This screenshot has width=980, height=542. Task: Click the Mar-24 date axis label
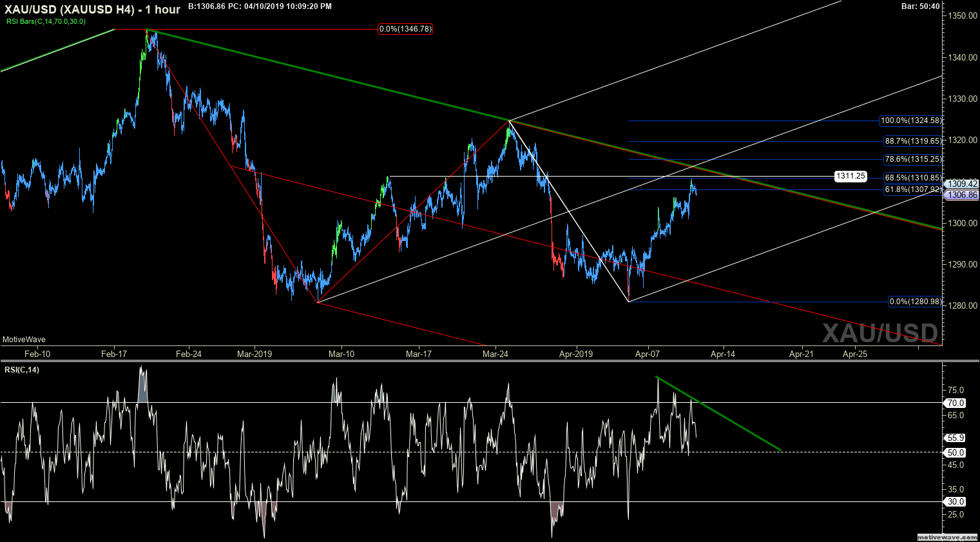pos(495,354)
